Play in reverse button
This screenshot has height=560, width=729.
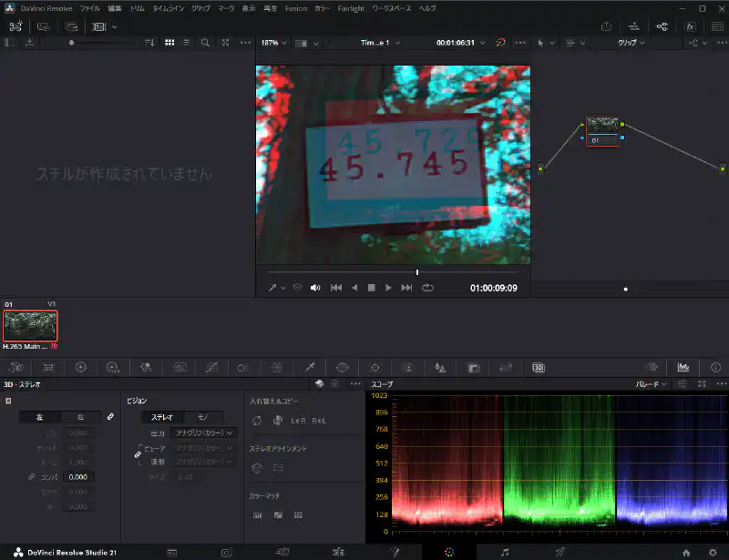[x=354, y=288]
